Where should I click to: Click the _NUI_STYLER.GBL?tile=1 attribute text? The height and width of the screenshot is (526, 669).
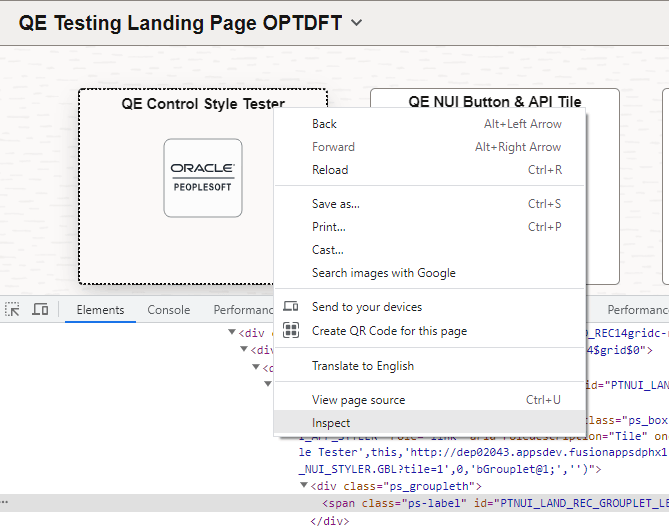click(x=450, y=469)
